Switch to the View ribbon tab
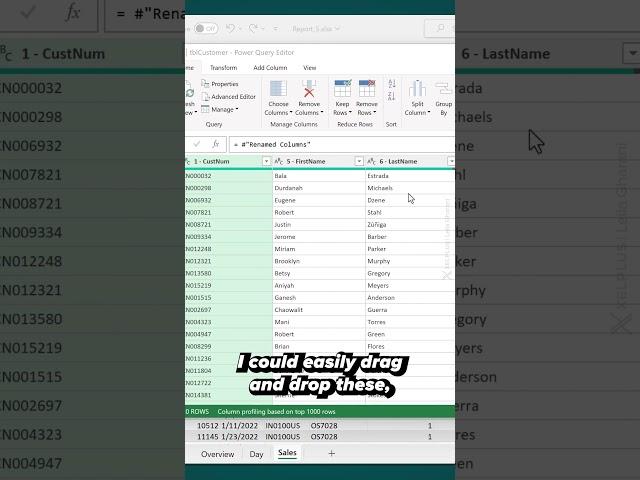This screenshot has width=640, height=480. point(309,67)
